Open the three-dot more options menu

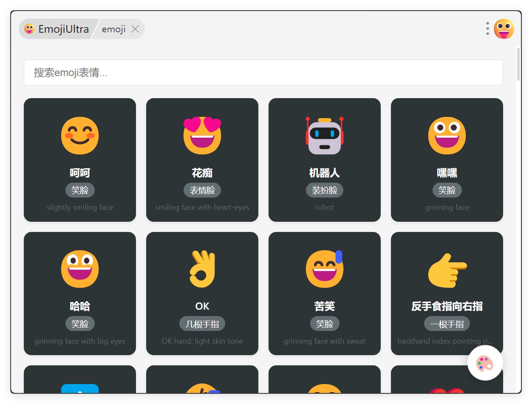[x=488, y=29]
